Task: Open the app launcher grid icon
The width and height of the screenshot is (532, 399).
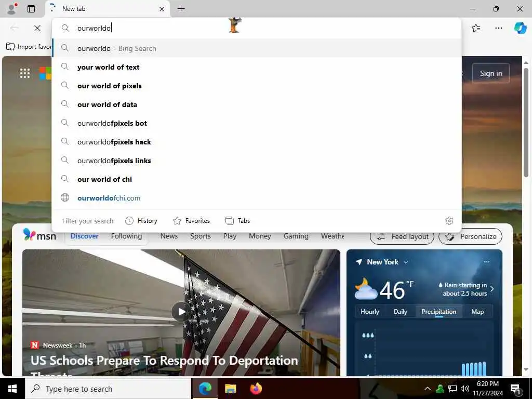Action: coord(25,73)
